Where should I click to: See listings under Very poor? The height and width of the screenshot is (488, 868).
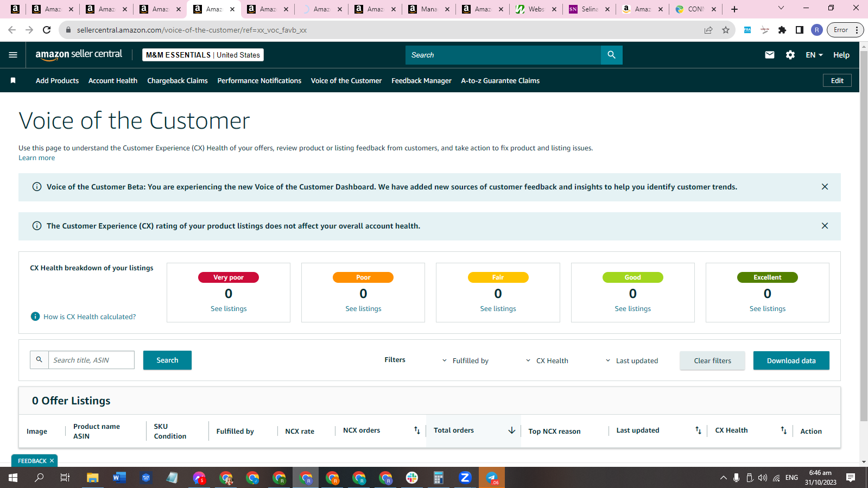(x=229, y=309)
